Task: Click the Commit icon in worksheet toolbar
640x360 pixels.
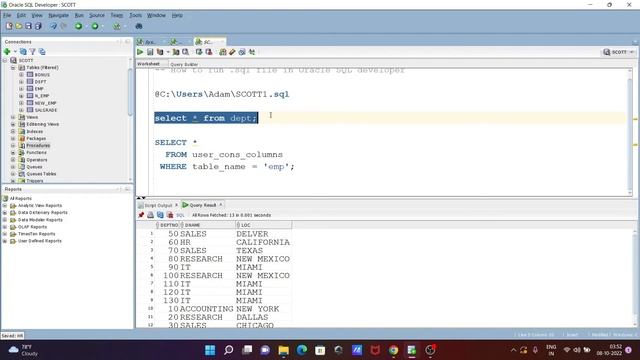Action: point(199,52)
